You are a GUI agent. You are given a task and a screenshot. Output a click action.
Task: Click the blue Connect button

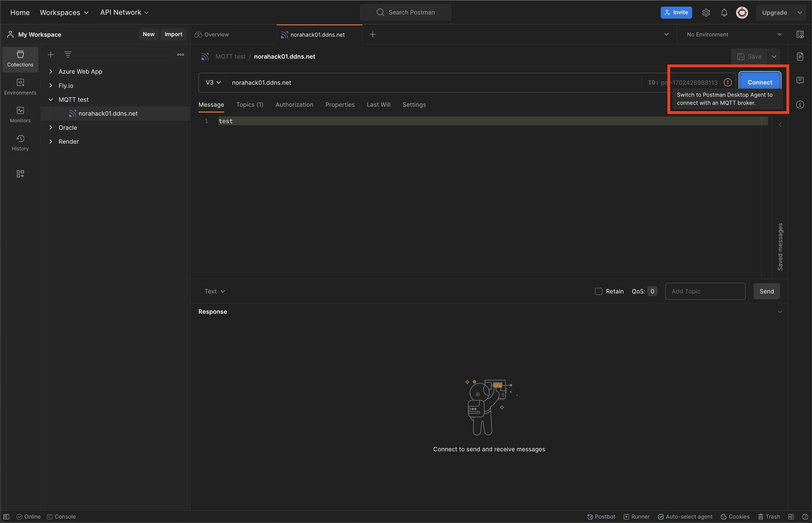point(760,82)
